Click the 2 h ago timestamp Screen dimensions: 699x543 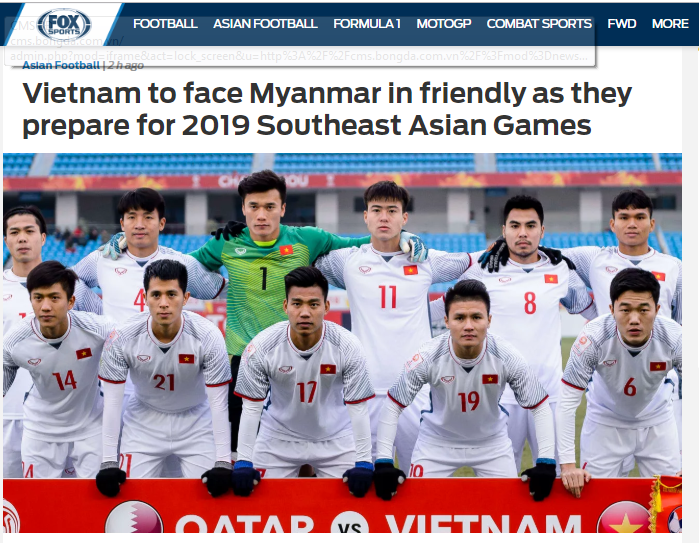(126, 66)
